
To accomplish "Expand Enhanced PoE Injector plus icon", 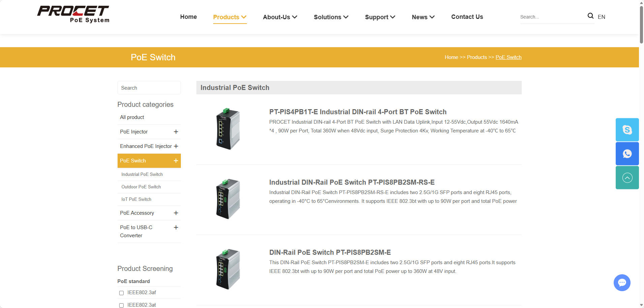I will pos(176,146).
